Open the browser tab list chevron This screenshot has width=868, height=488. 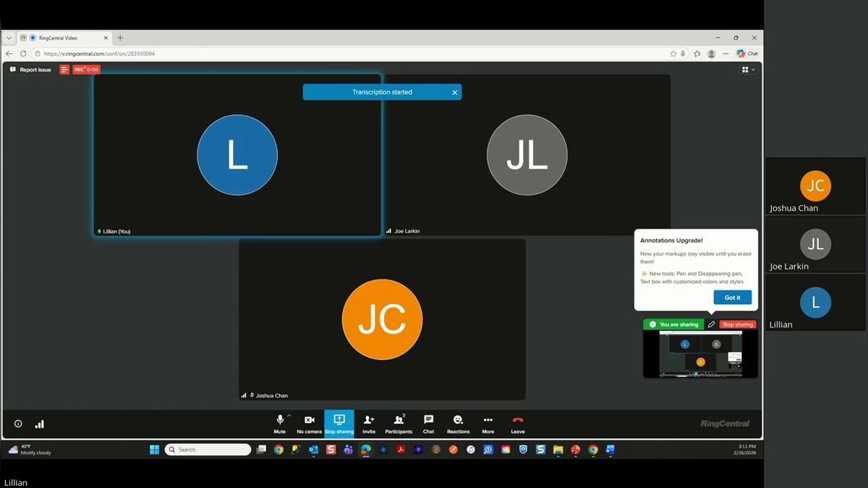point(9,38)
